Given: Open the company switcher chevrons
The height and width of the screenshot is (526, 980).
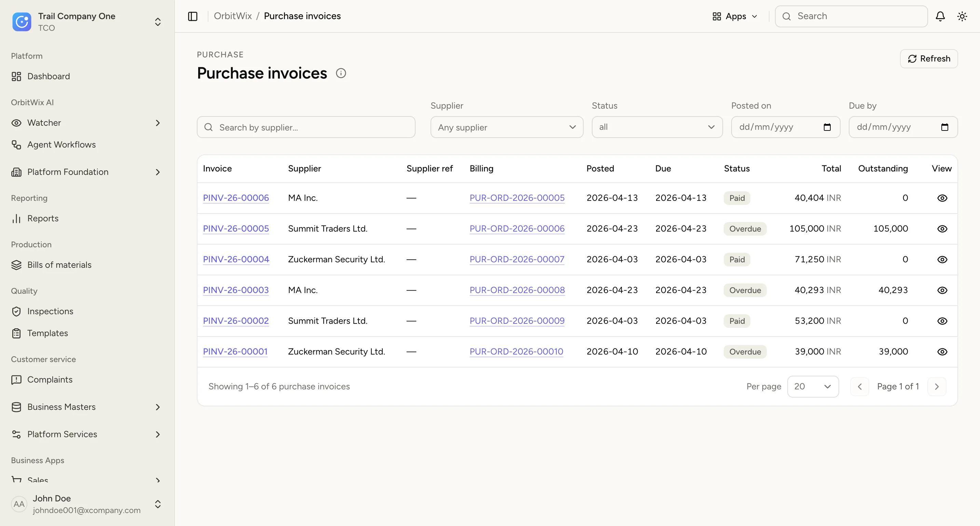Looking at the screenshot, I should click(158, 22).
